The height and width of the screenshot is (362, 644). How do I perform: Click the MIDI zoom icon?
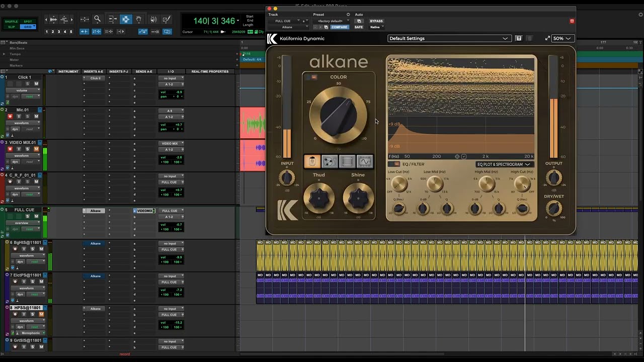tap(64, 20)
